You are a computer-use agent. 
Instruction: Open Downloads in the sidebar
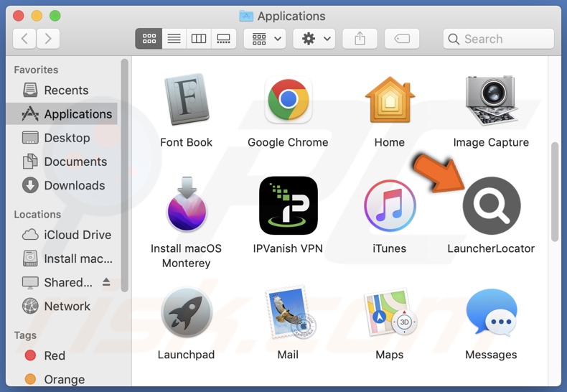point(62,185)
